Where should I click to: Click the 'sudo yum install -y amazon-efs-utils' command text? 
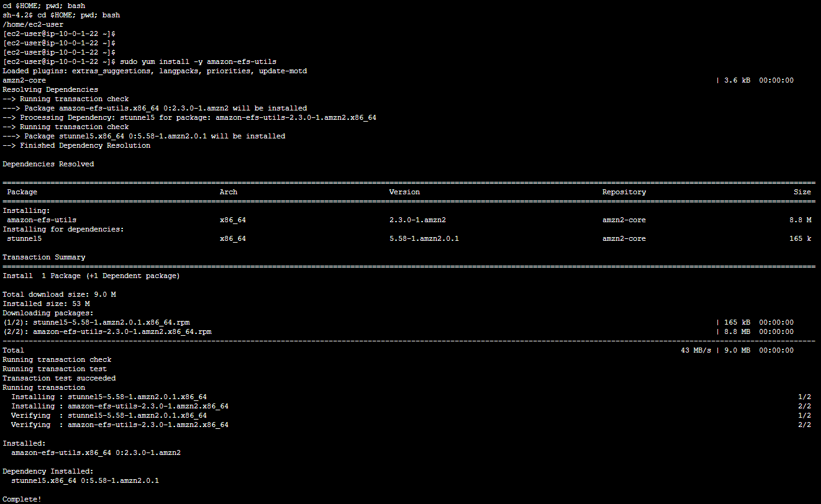click(198, 61)
